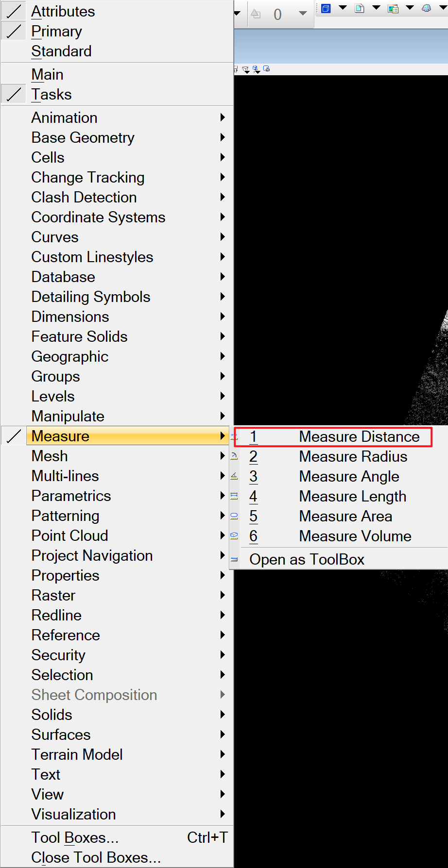Viewport: 448px width, 868px height.
Task: Click the Measure Radius tool icon
Action: coord(234,456)
